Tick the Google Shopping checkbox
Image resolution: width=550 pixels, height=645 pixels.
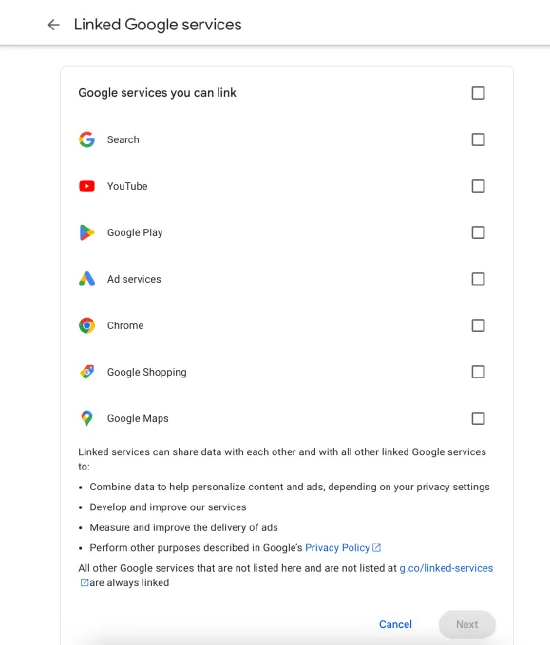478,372
